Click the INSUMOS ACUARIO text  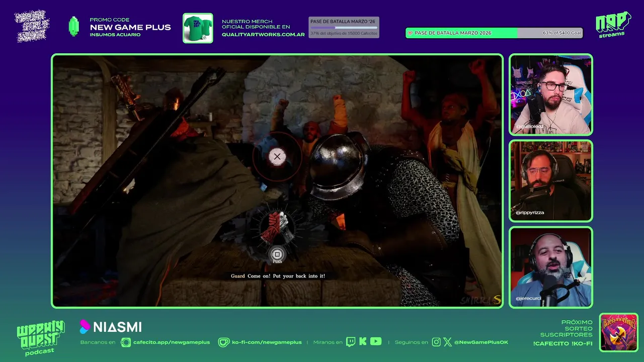115,35
